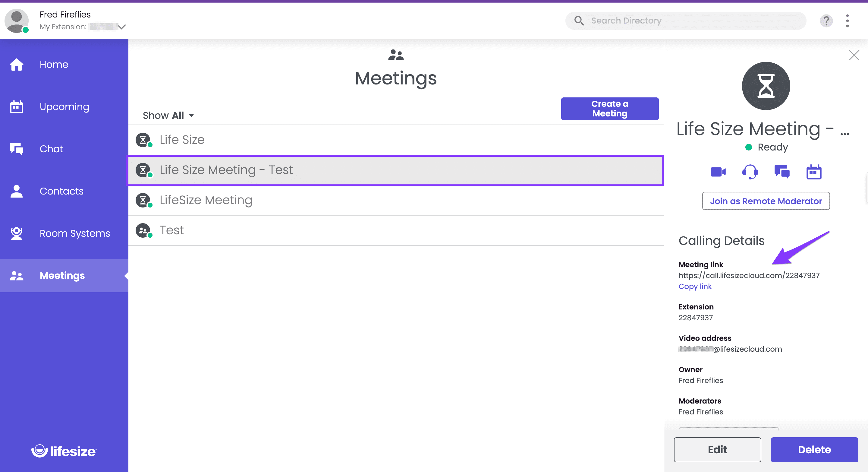
Task: Select Life Size Meeting - Test row
Action: click(396, 170)
